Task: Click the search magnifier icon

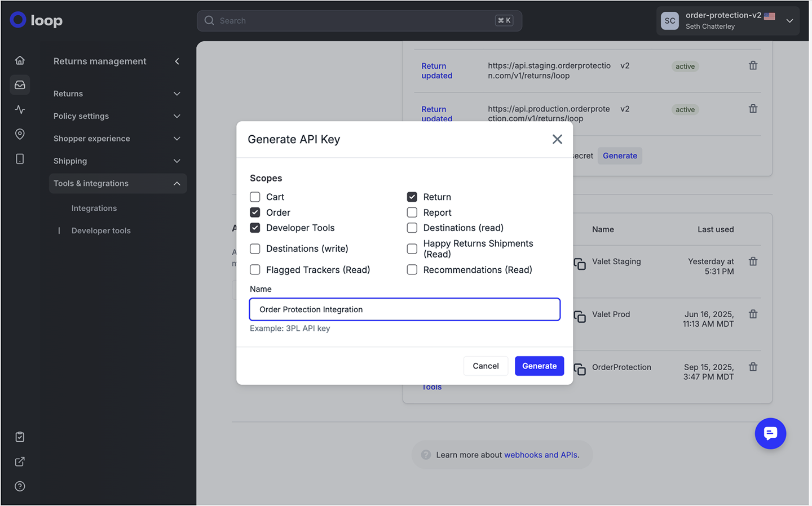Action: coord(209,20)
